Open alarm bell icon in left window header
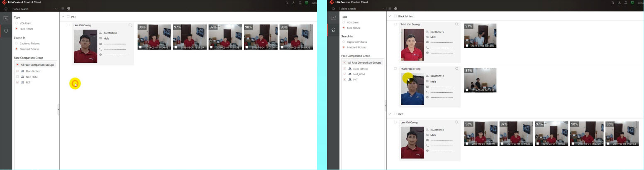Viewport: 644px width, 170px height. pyautogui.click(x=300, y=3)
